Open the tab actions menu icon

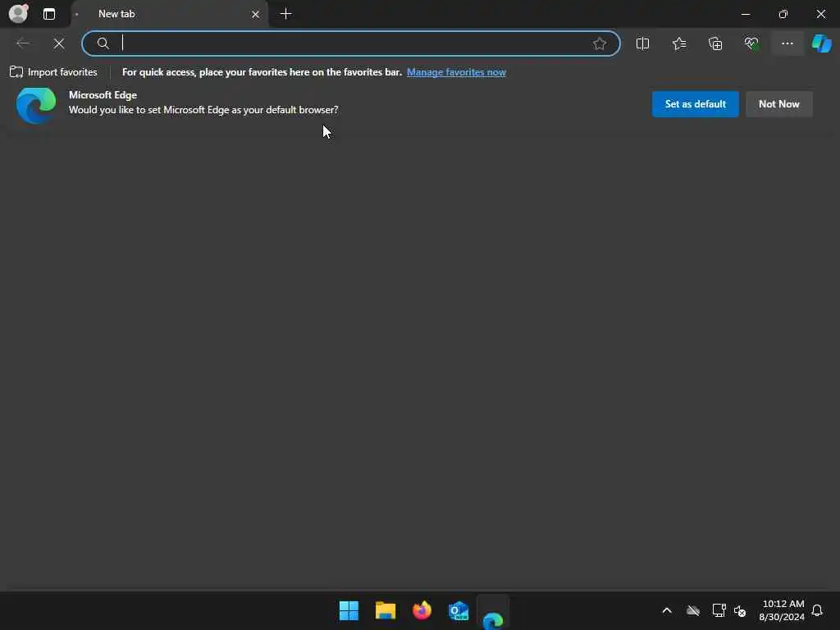[x=48, y=14]
